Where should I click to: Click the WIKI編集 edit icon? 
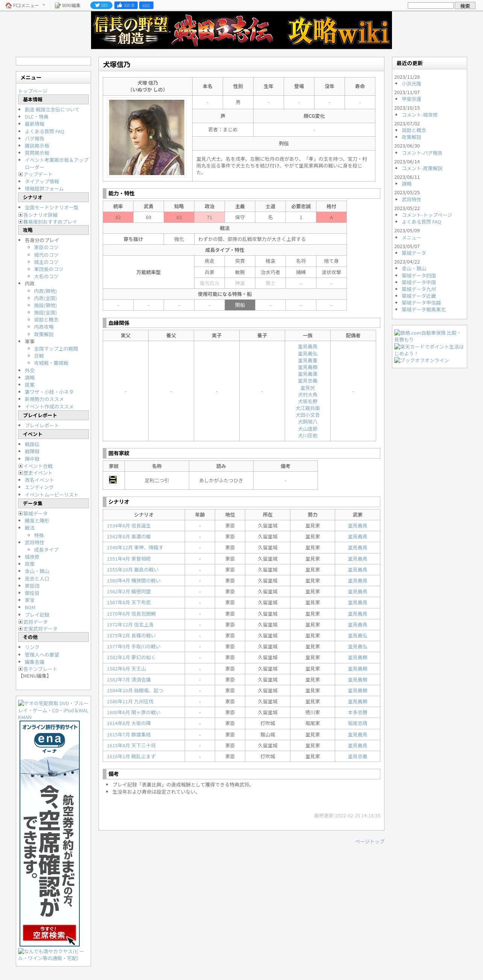pyautogui.click(x=58, y=5)
